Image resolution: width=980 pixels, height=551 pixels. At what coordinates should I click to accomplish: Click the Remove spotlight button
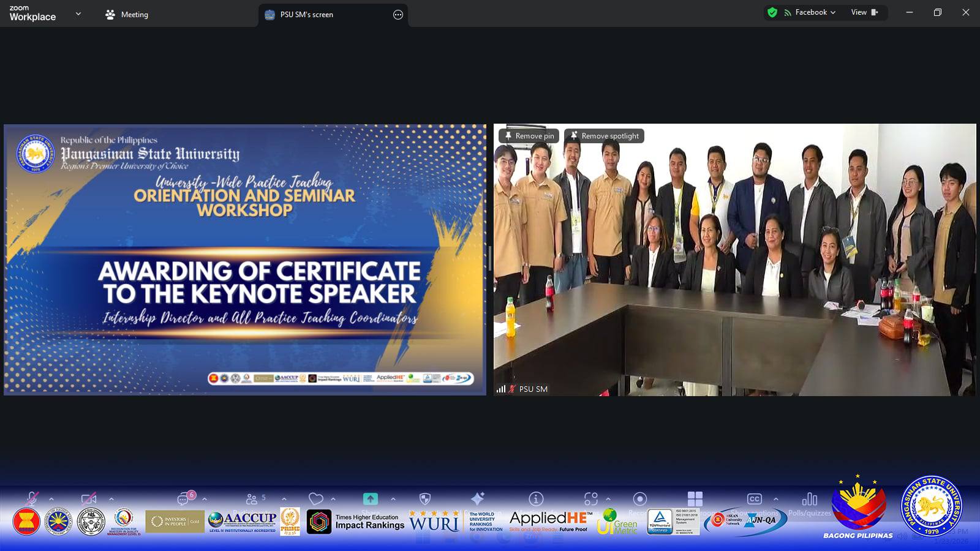(x=604, y=136)
